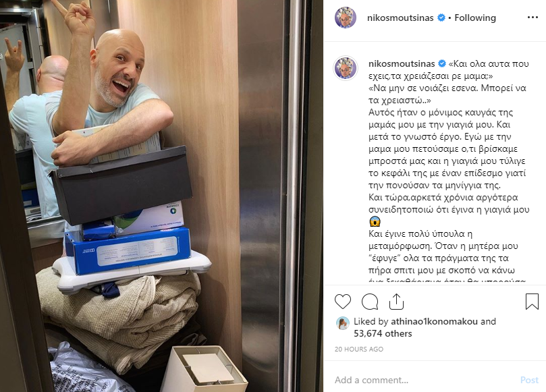Screen dimensions: 546x392
Task: Click the verified badge beside caption username
Action: pyautogui.click(x=442, y=63)
